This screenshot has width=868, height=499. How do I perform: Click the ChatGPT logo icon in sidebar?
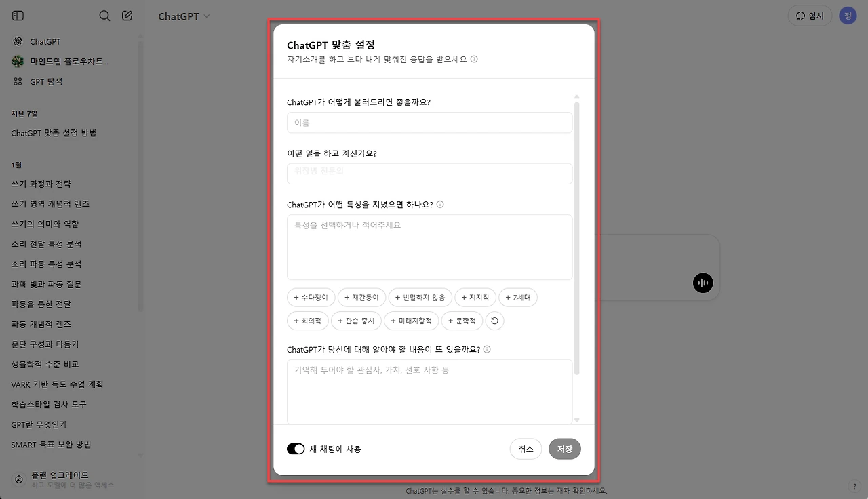[x=18, y=41]
